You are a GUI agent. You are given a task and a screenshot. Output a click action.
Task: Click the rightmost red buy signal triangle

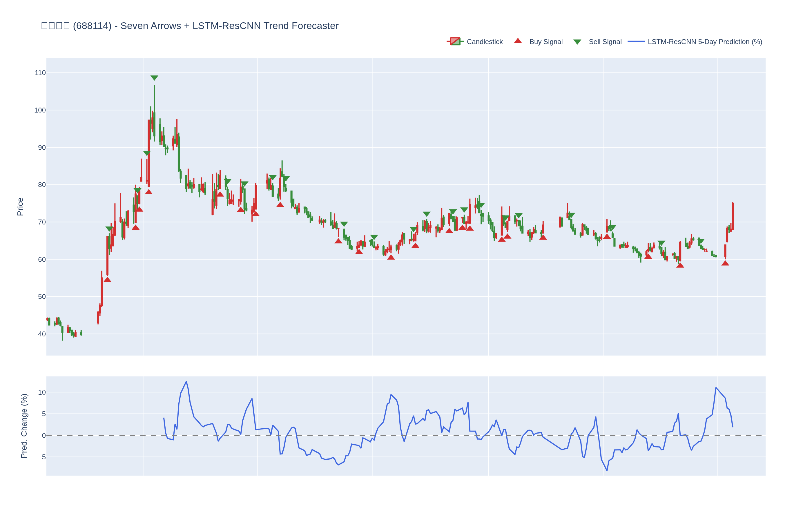coord(725,263)
